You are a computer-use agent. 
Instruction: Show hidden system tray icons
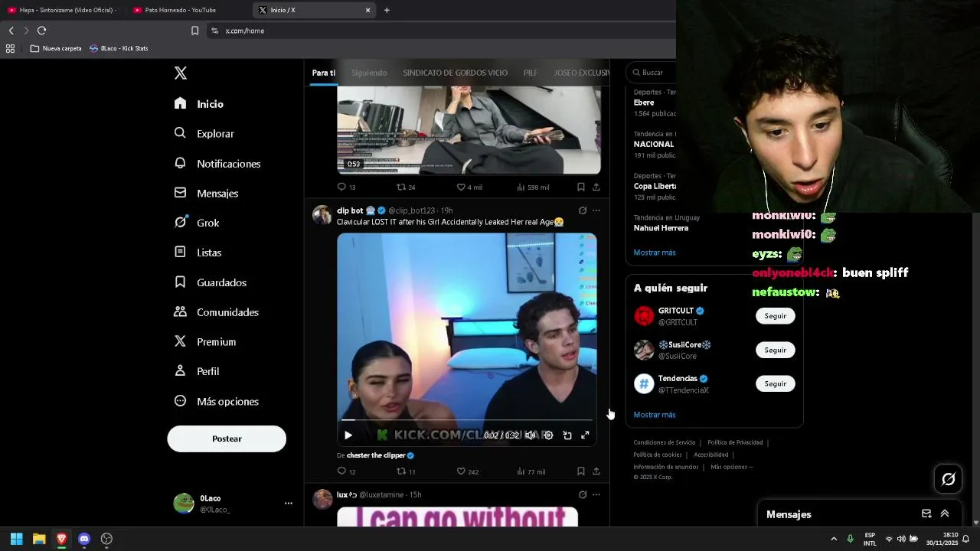834,539
